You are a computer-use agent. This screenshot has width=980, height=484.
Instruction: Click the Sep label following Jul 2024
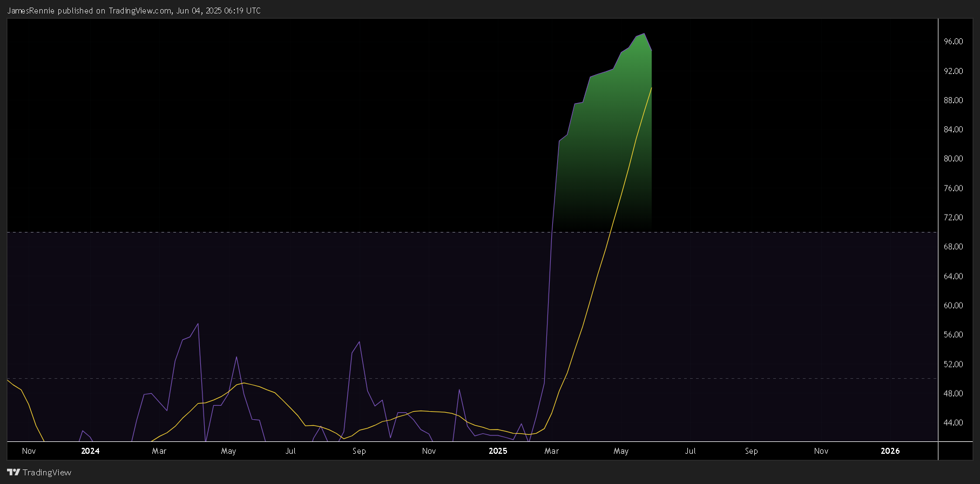coord(359,451)
